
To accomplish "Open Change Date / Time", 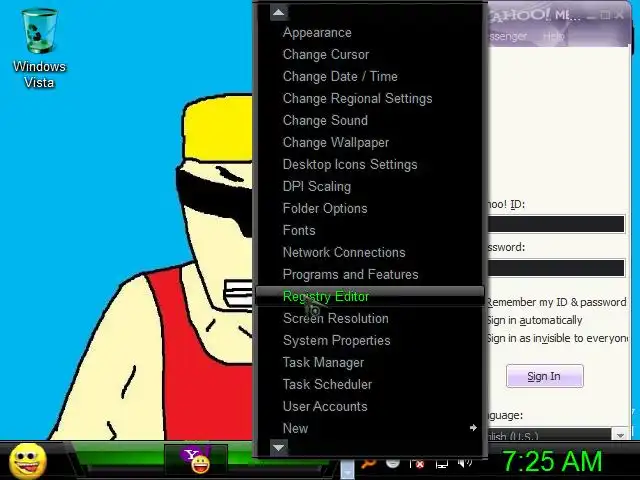I will click(x=340, y=76).
